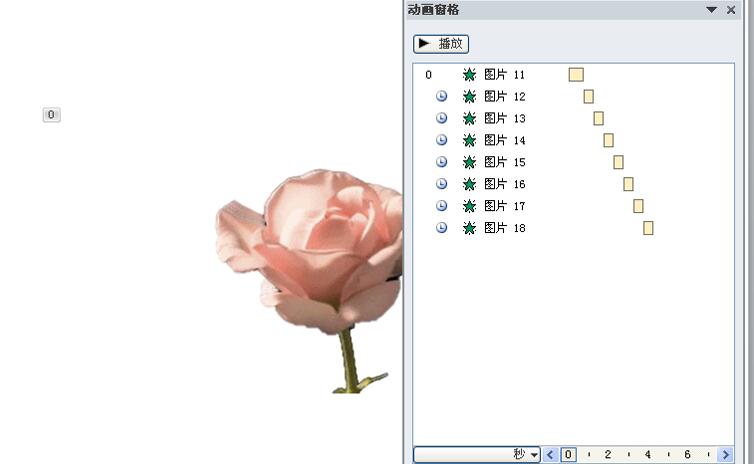Viewport: 754px width, 464px height.
Task: Click the clock timing icon of 图片 18
Action: coord(441,227)
